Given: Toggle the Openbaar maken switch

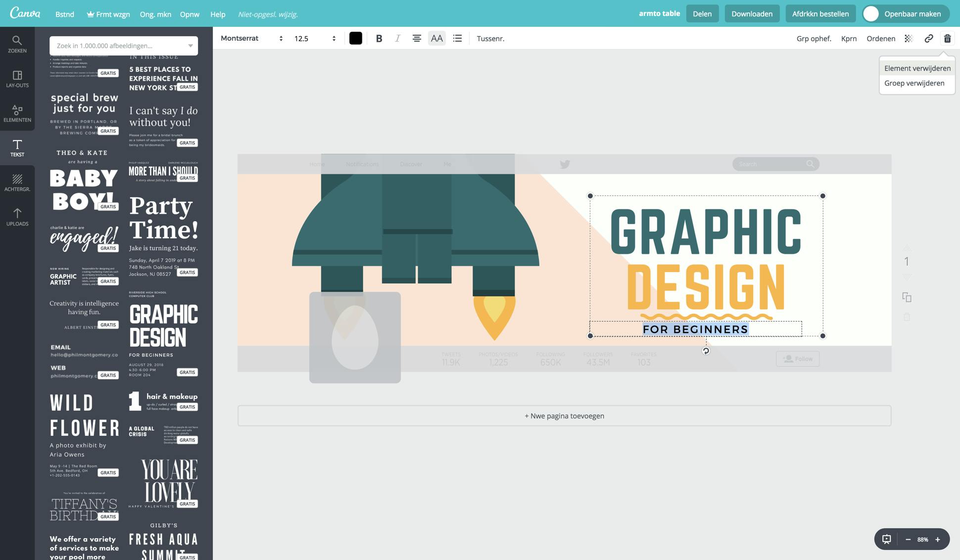Looking at the screenshot, I should click(x=871, y=14).
